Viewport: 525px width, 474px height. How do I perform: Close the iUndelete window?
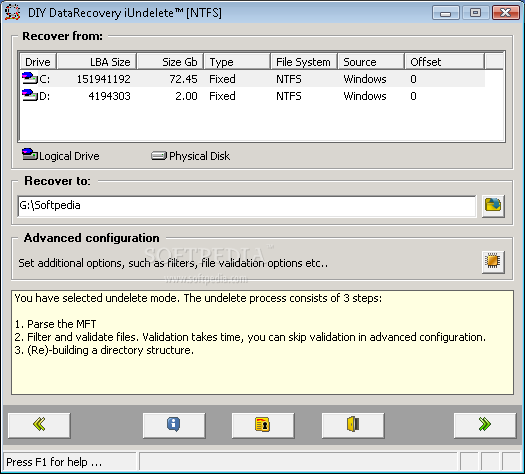pos(506,13)
